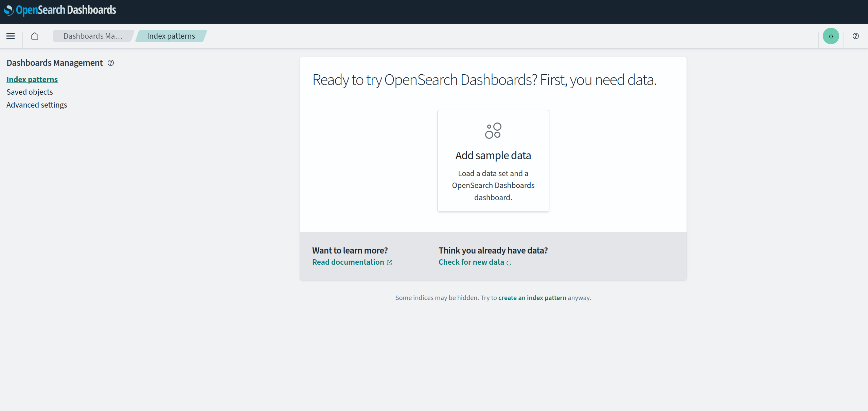Click the Add sample data title text

(x=493, y=155)
